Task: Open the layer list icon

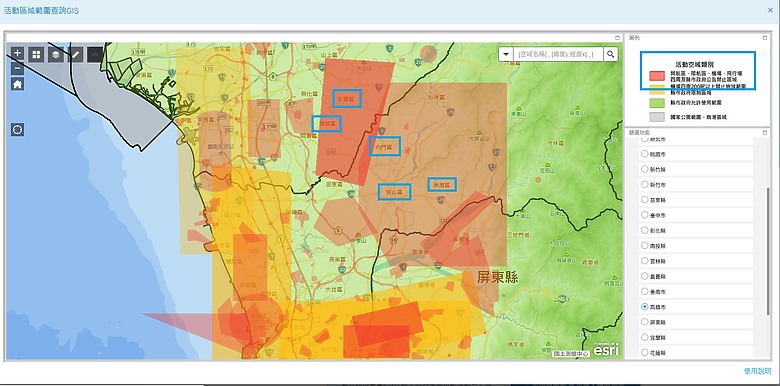Action: coord(56,55)
